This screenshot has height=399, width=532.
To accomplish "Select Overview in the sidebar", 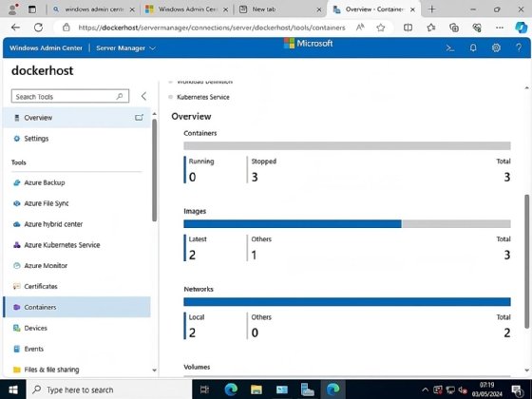I will click(77, 118).
